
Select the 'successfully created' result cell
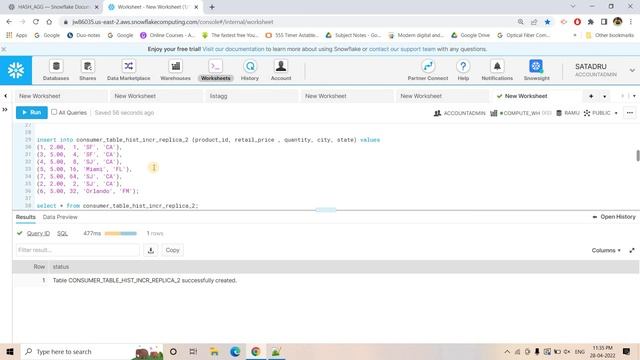144,280
